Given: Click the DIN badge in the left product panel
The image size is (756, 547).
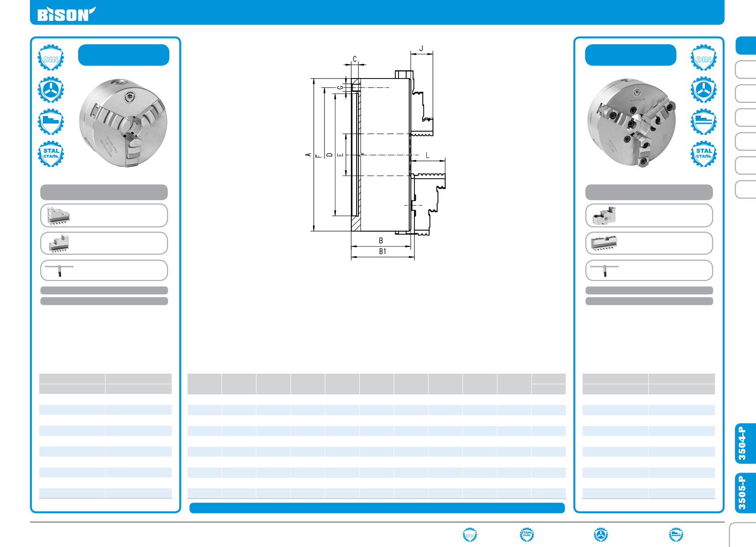Looking at the screenshot, I should pos(51,57).
